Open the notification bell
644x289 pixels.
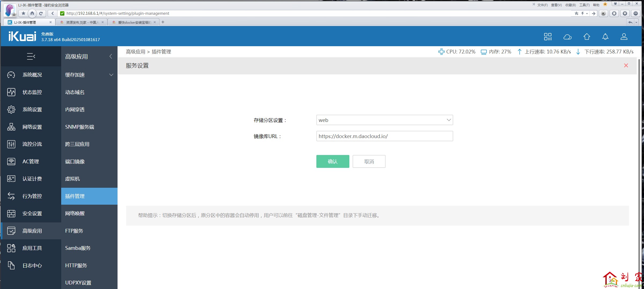pos(605,37)
